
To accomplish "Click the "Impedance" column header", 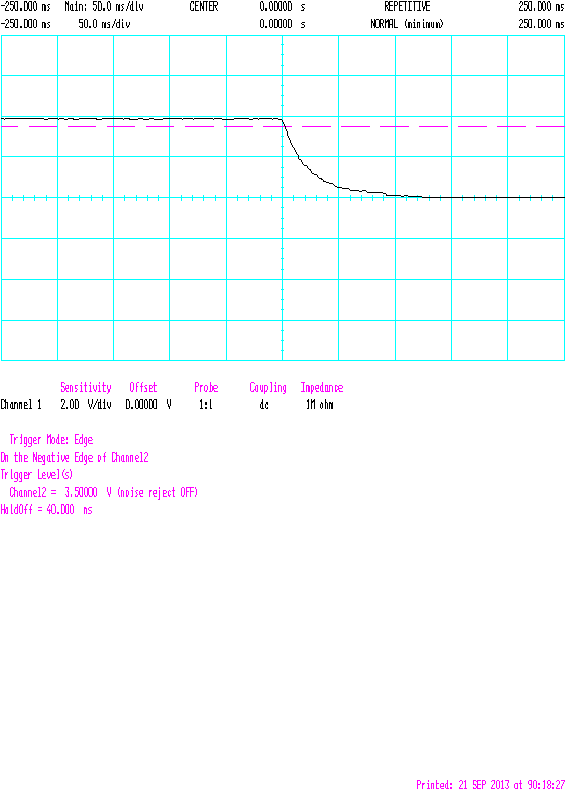I will (322, 387).
